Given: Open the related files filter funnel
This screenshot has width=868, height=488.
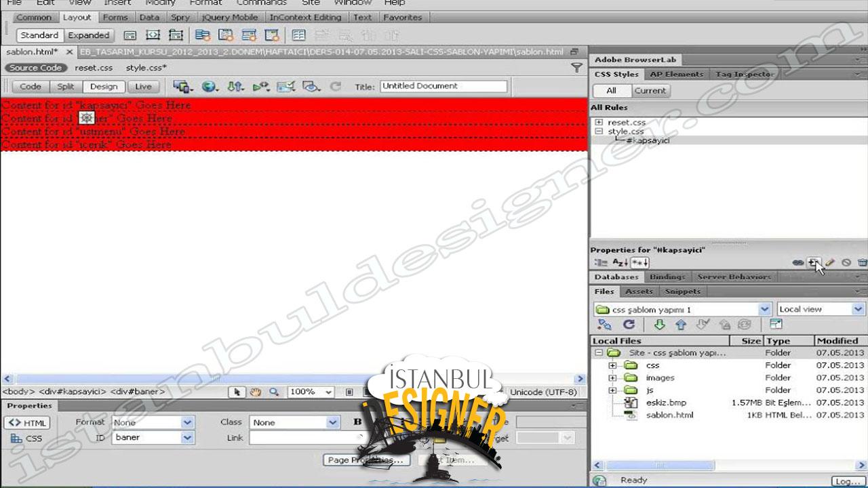Looking at the screenshot, I should pos(576,68).
